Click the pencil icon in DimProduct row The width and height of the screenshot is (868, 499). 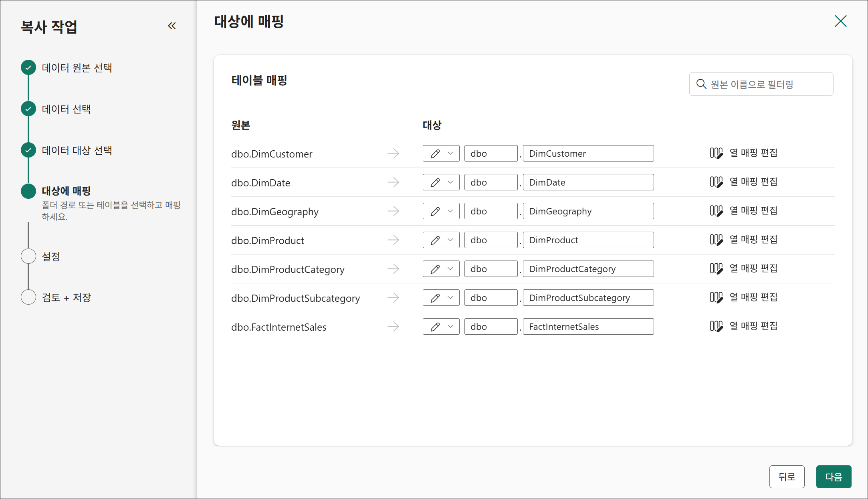(x=435, y=240)
